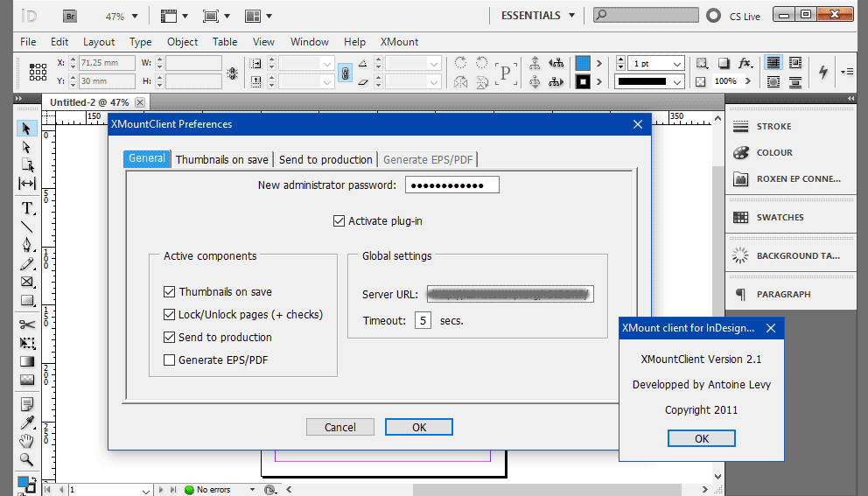Toggle Lock/Unlock pages checkbox
The height and width of the screenshot is (496, 868).
coord(170,314)
